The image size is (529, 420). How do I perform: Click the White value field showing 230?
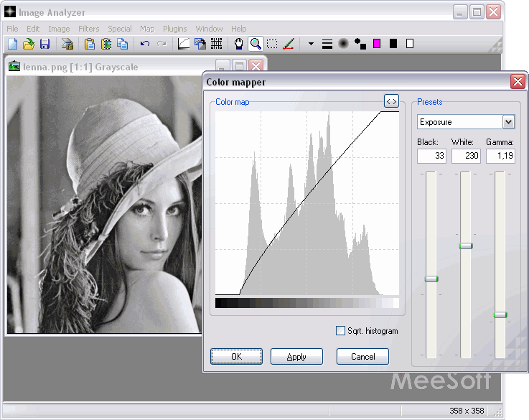[466, 156]
